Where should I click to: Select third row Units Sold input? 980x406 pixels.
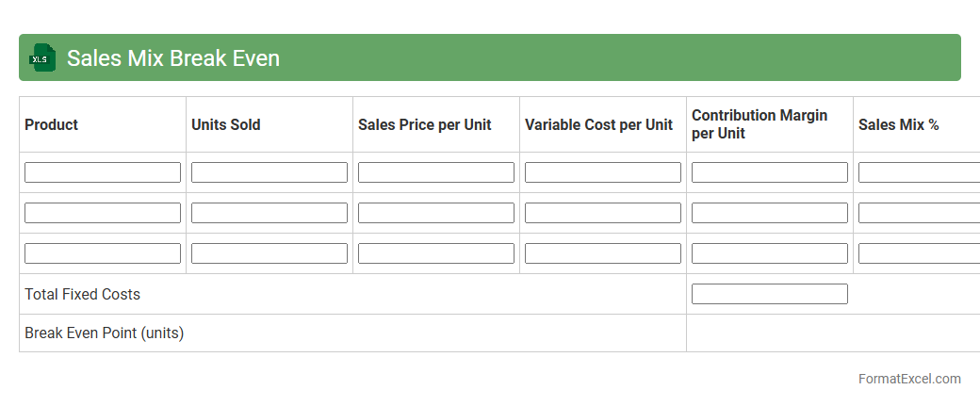point(269,253)
